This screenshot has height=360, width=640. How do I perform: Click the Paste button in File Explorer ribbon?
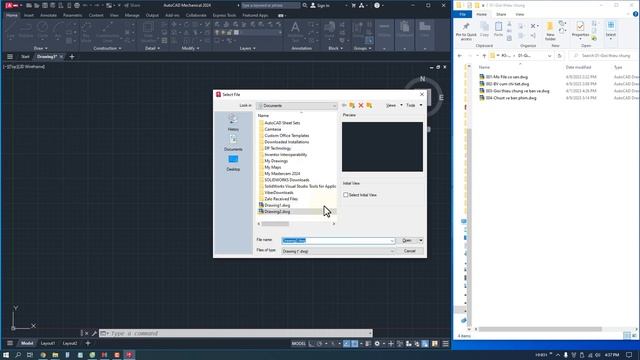(x=498, y=29)
